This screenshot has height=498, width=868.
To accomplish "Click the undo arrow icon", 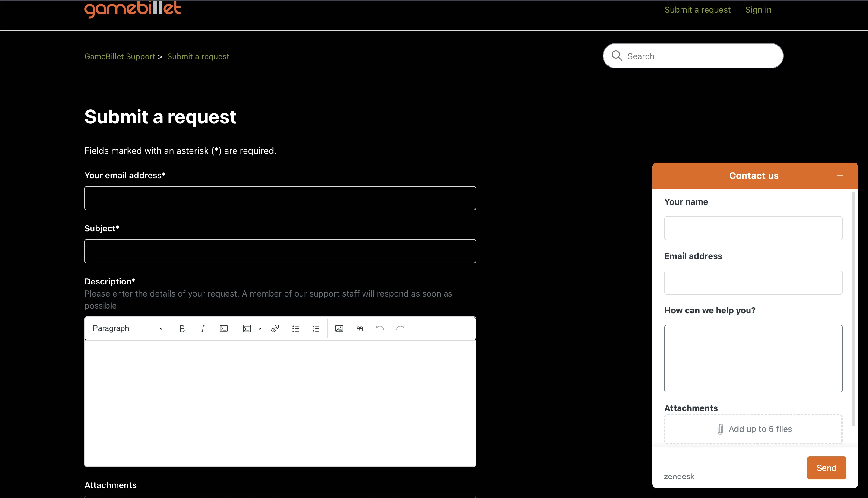I will (x=380, y=328).
